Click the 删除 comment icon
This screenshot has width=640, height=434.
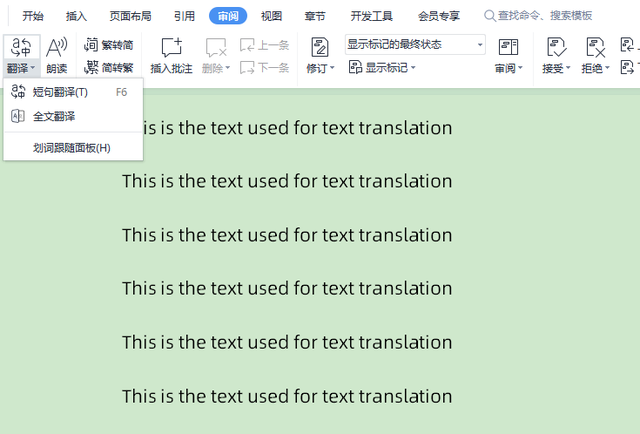pyautogui.click(x=216, y=48)
